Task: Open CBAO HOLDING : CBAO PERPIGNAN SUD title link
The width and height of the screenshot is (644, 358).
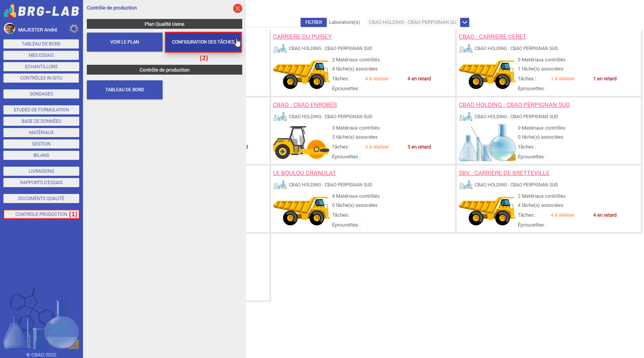Action: (x=514, y=105)
